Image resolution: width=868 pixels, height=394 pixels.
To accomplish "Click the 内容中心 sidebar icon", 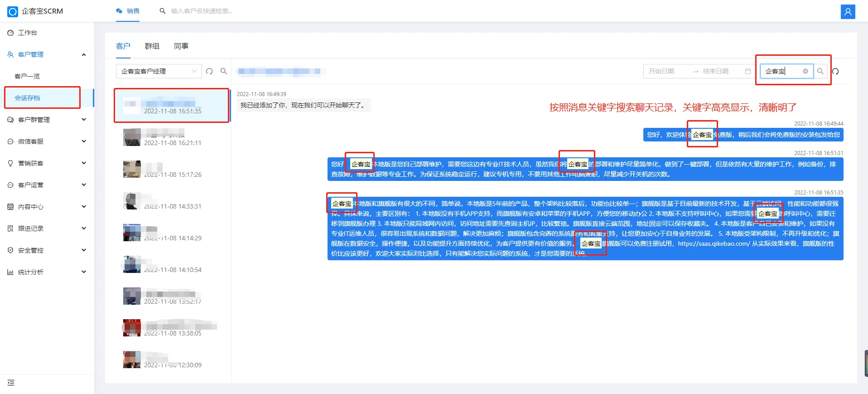I will click(10, 207).
